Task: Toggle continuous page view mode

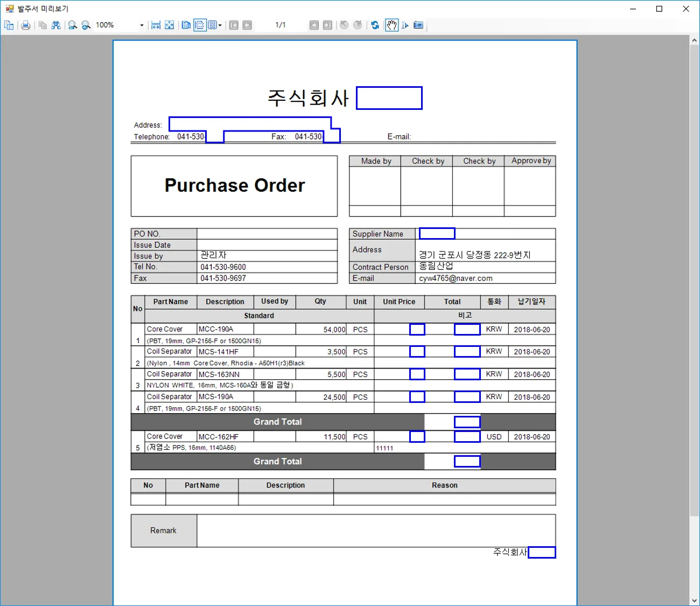Action: point(200,25)
